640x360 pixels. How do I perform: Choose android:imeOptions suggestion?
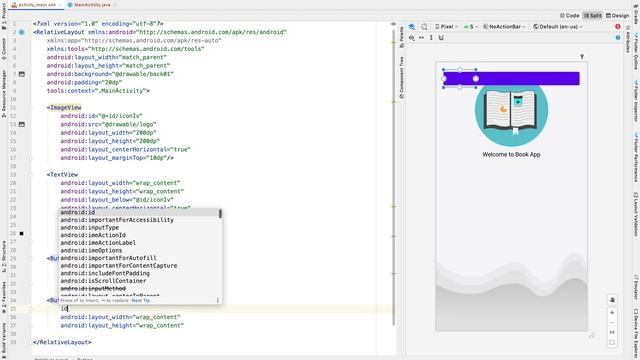click(139, 251)
